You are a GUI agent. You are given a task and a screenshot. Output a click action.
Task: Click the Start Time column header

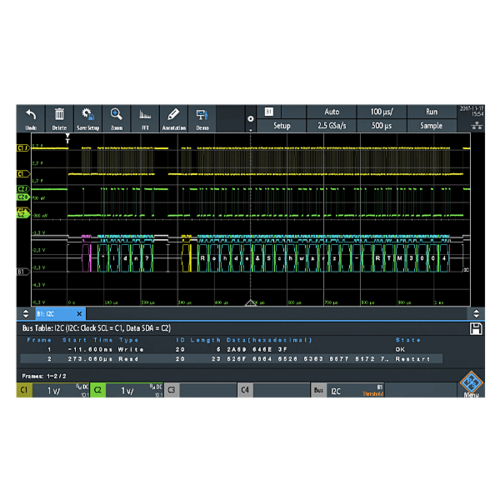pyautogui.click(x=88, y=340)
